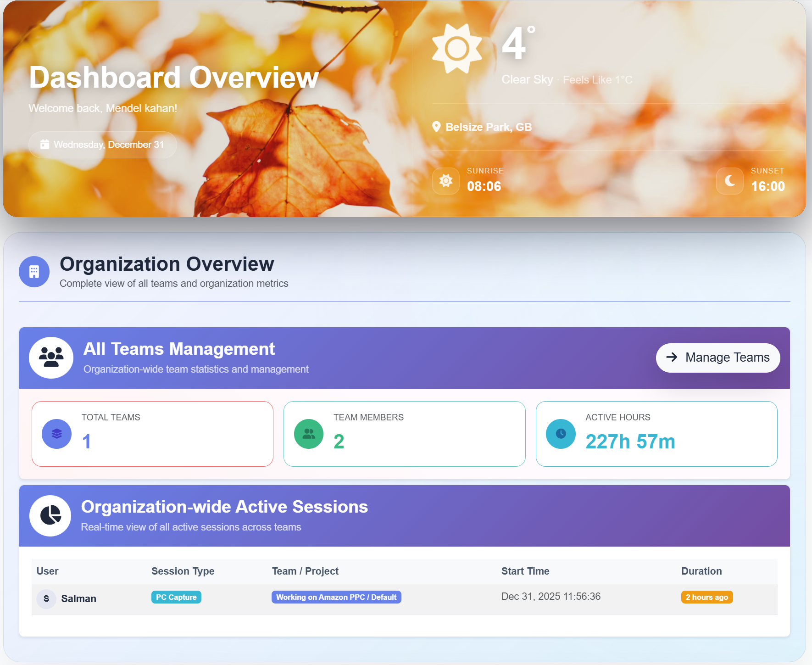
Task: Click the sunset moon icon
Action: (x=729, y=181)
